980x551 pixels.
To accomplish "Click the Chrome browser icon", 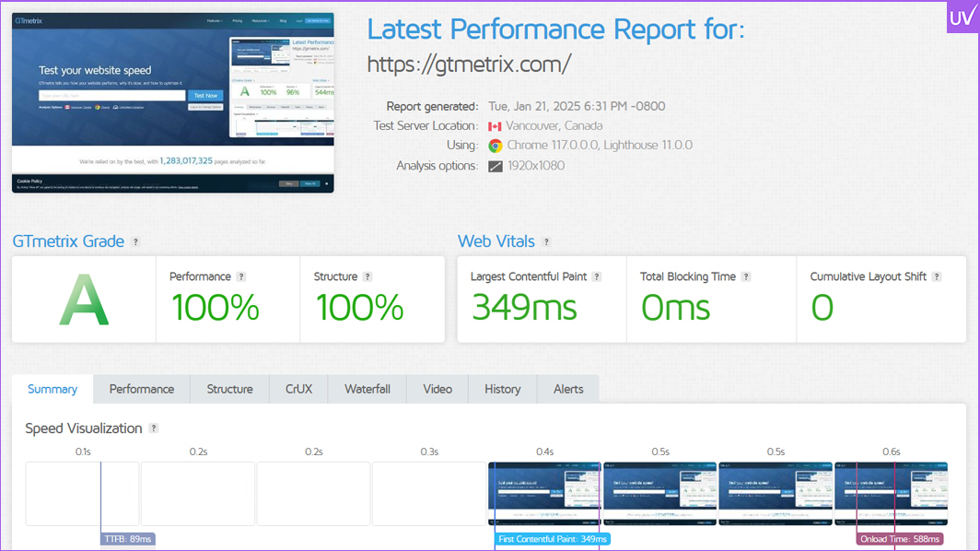I will 496,146.
